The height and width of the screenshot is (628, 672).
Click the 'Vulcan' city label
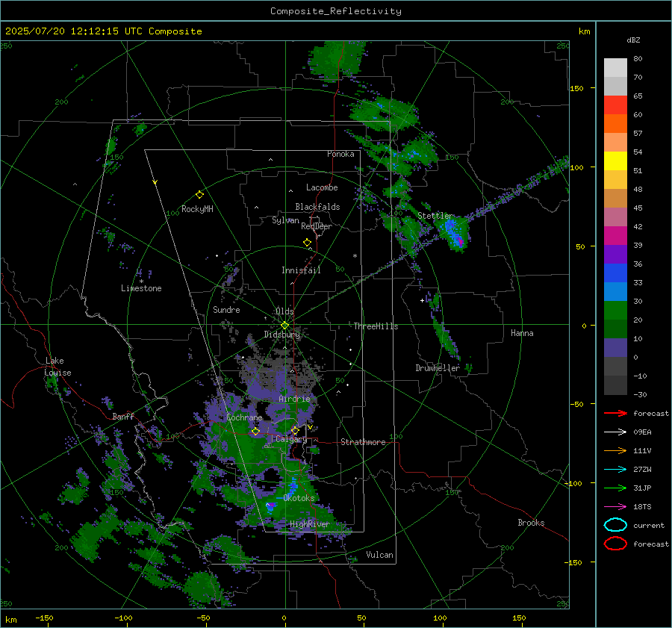(379, 555)
